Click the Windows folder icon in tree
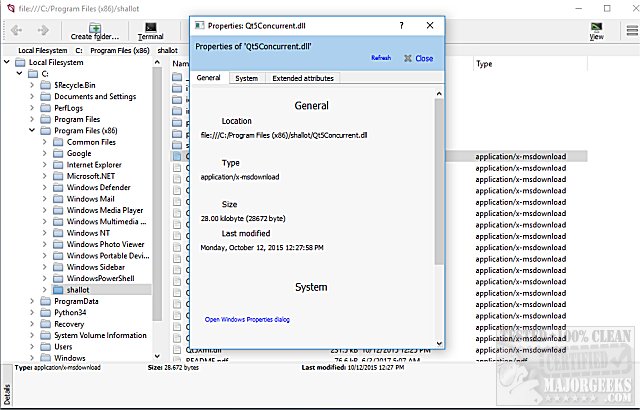 [46, 358]
